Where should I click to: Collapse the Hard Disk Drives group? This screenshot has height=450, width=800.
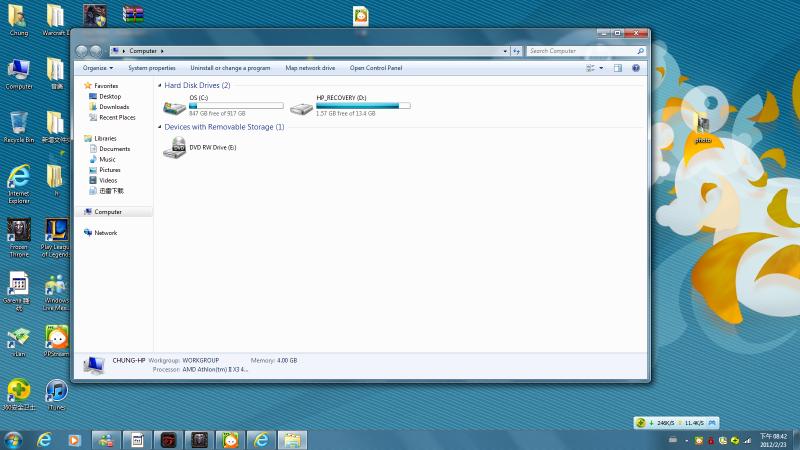[160, 86]
